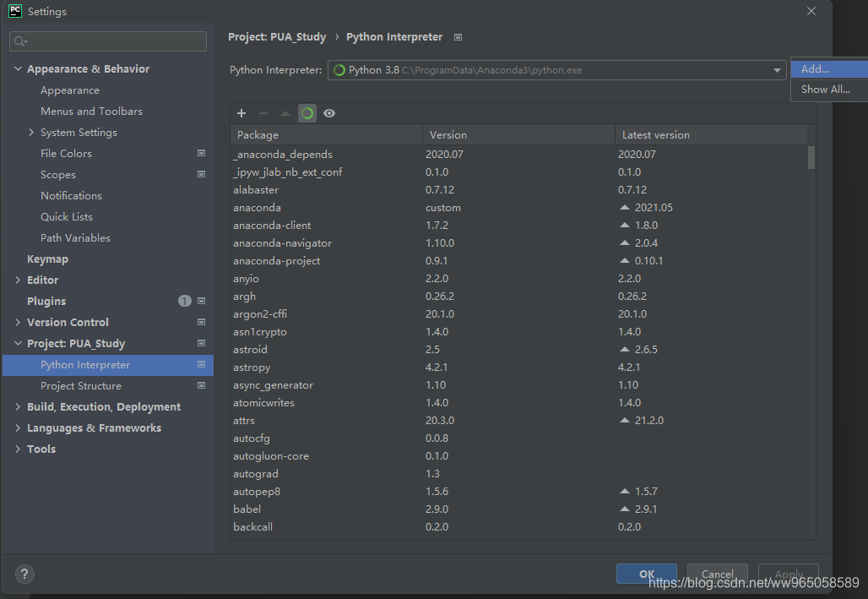Screen dimensions: 868x599
Task: Expand Build, Execution, Deployment section
Action: coord(18,406)
